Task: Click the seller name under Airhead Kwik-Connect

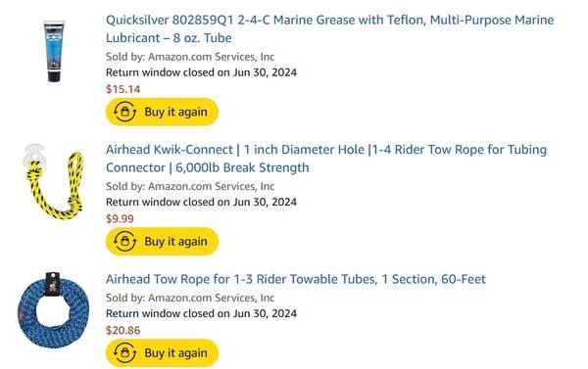Action: [211, 186]
